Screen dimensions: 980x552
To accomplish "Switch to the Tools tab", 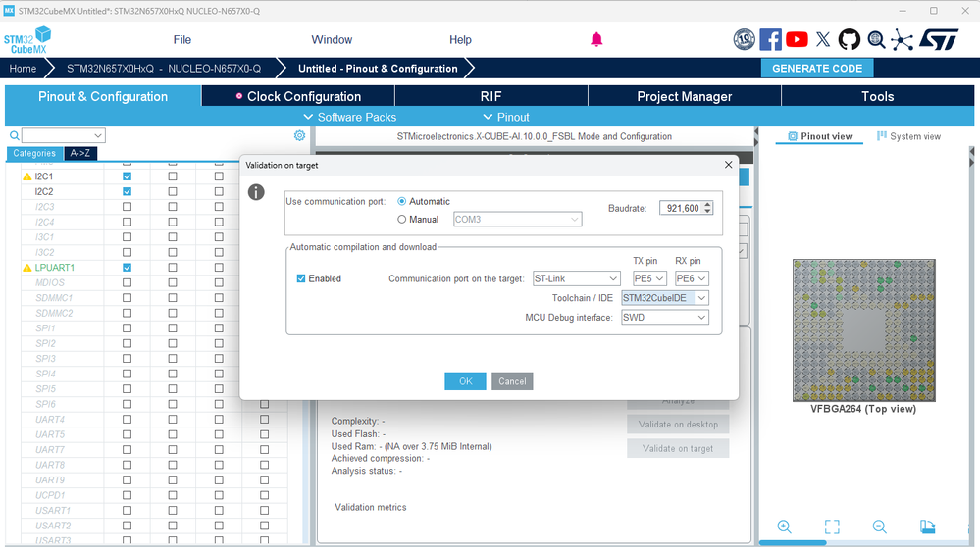I will [x=878, y=97].
